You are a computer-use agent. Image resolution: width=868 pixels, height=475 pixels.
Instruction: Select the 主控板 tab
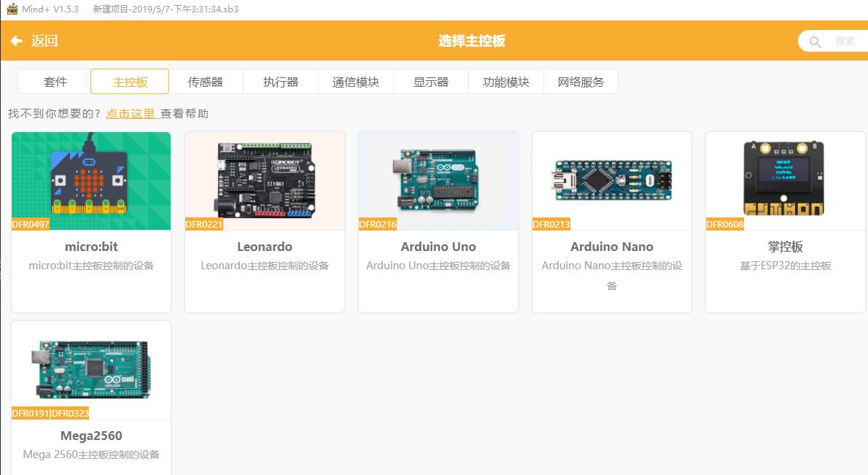point(130,82)
